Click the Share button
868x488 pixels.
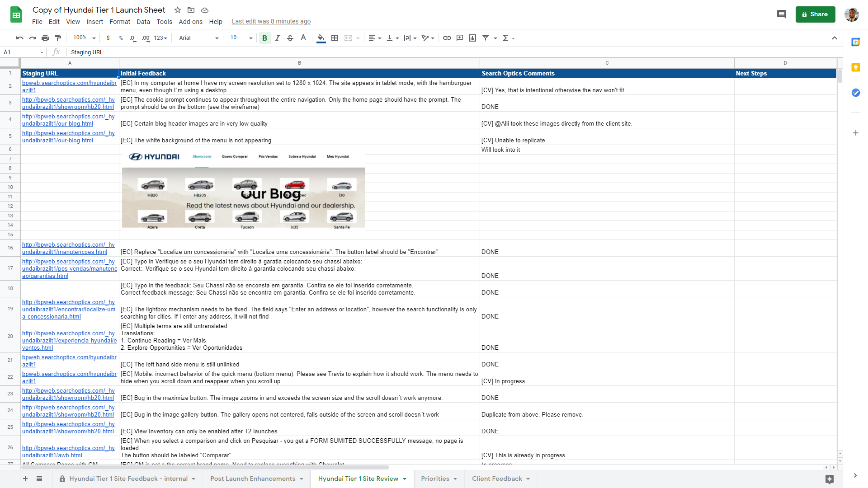click(x=815, y=14)
